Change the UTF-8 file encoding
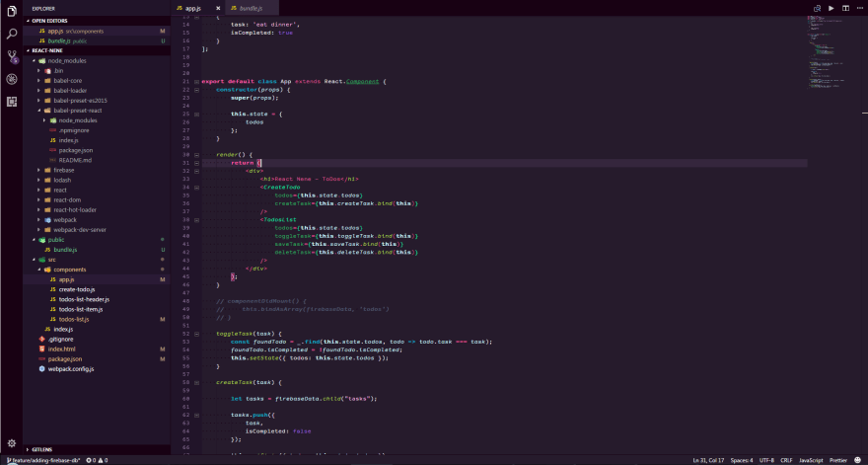 pos(766,461)
